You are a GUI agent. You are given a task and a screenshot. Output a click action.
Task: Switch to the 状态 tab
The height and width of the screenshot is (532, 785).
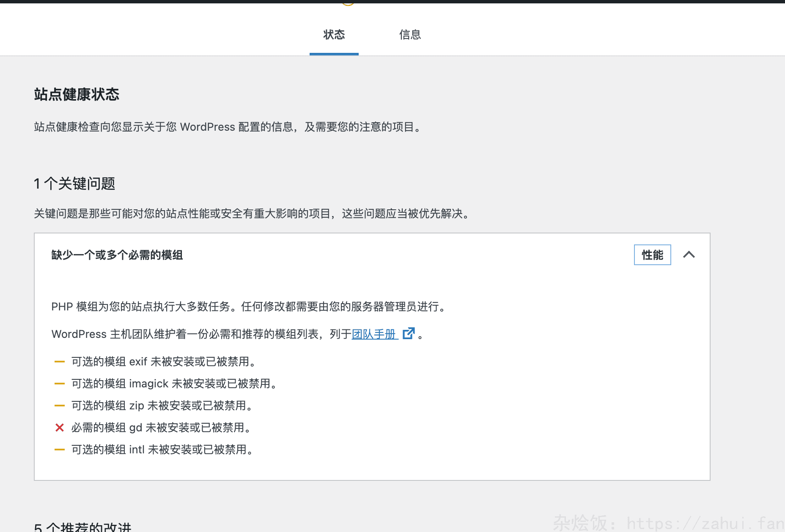pyautogui.click(x=334, y=35)
